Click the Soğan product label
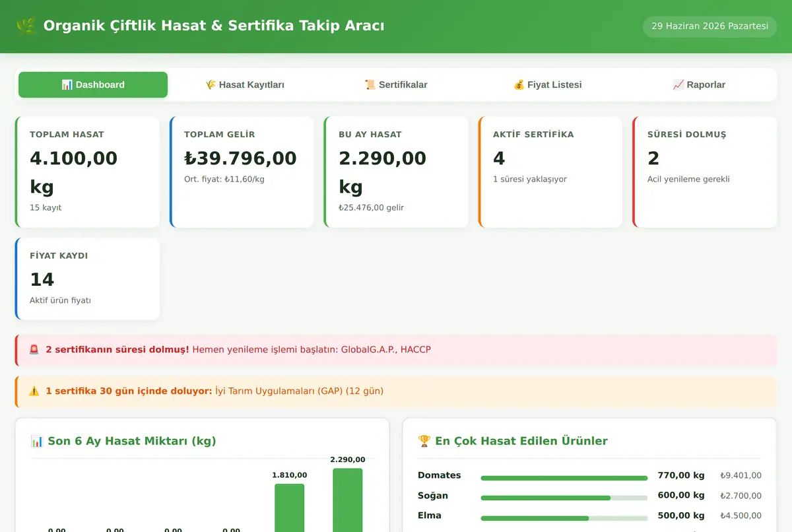The width and height of the screenshot is (792, 532). pyautogui.click(x=433, y=495)
